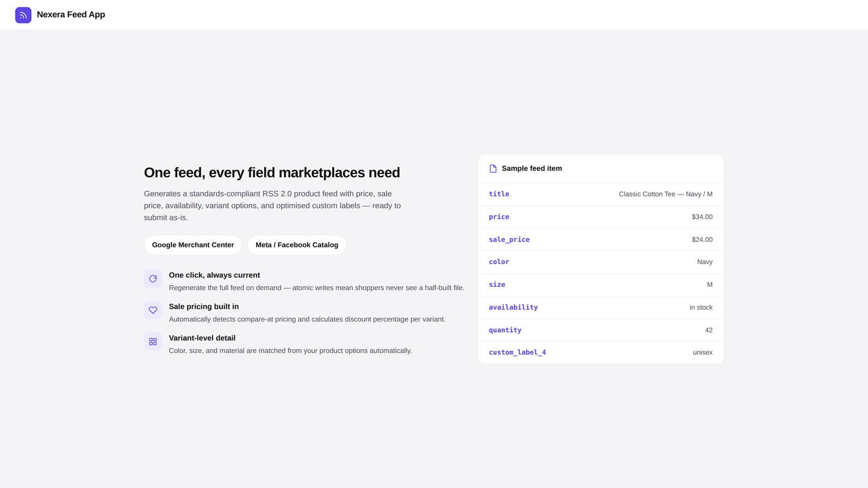Click the quantity field name

[x=505, y=330]
